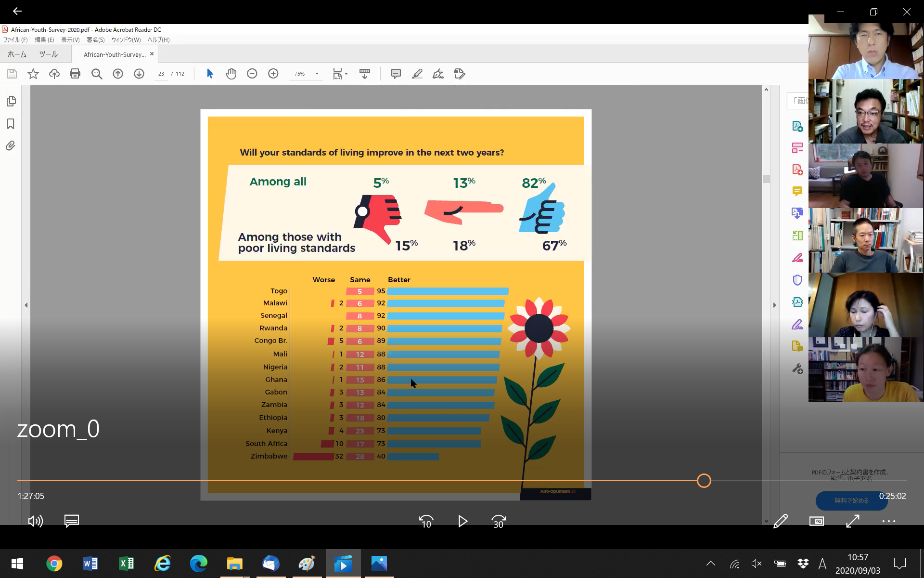Launch Chrome from the taskbar
This screenshot has width=924, height=578.
point(54,564)
